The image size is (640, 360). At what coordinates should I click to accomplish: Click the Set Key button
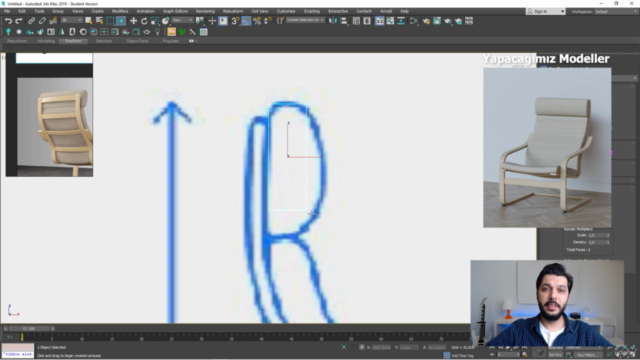point(555,355)
